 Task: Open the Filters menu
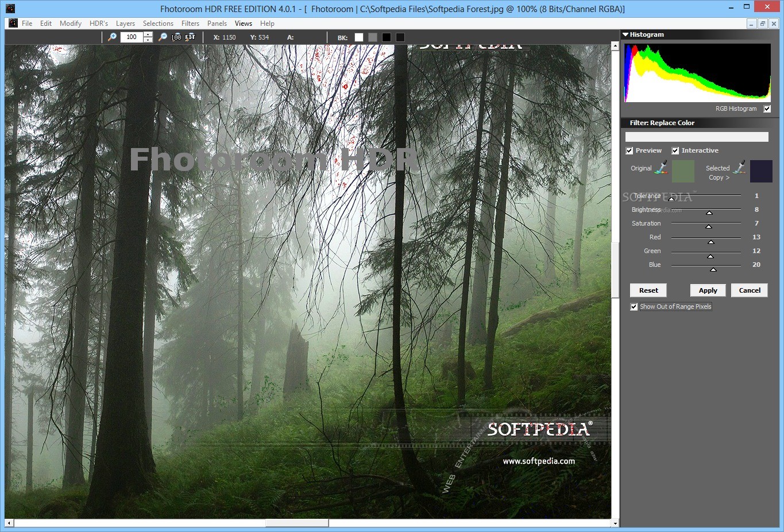190,24
